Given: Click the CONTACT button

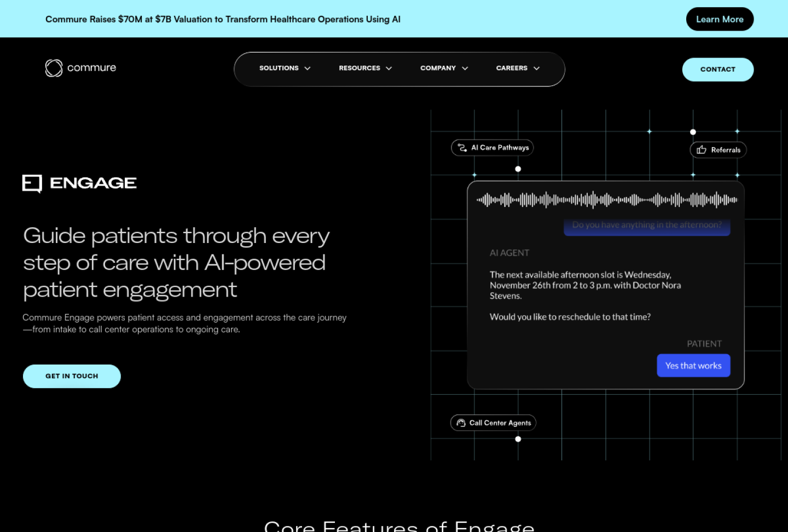Looking at the screenshot, I should tap(718, 70).
